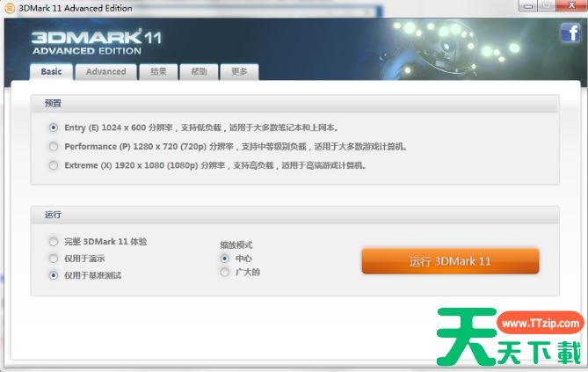Open the 帮助 tab

pos(199,71)
